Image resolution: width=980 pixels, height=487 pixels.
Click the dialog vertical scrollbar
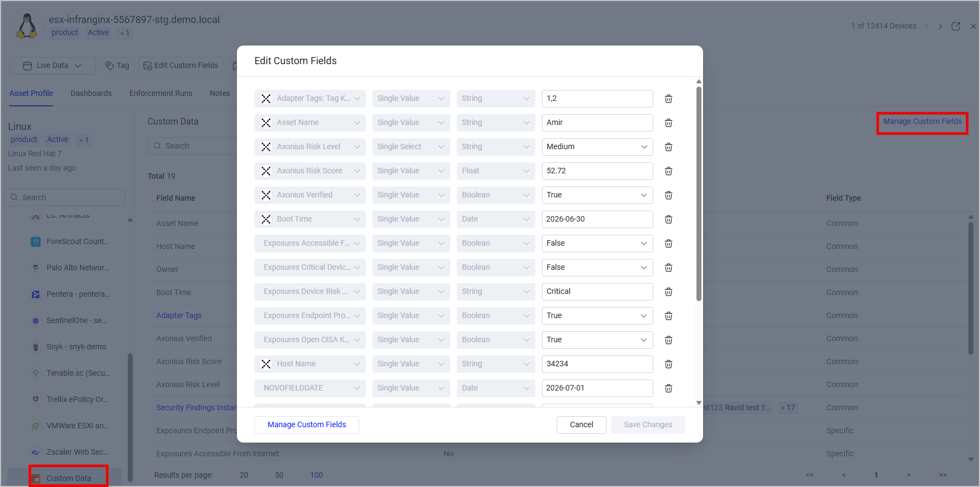[699, 193]
